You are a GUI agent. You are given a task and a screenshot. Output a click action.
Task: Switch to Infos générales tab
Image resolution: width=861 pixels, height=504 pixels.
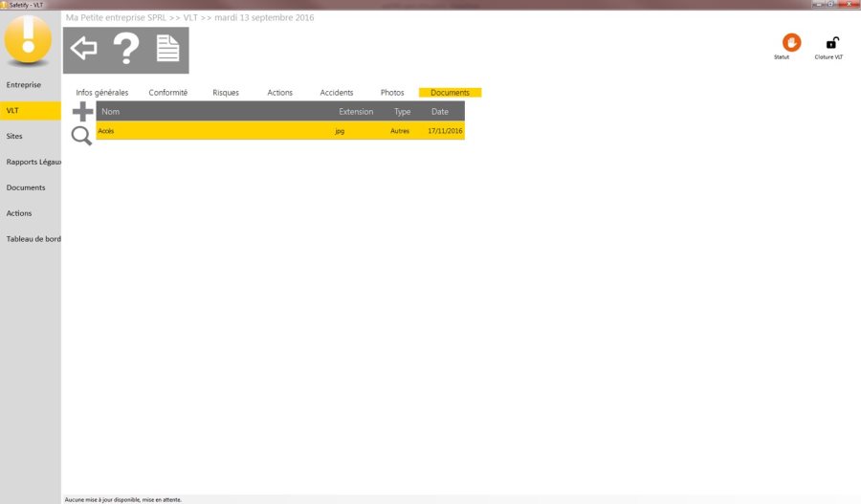pyautogui.click(x=102, y=93)
